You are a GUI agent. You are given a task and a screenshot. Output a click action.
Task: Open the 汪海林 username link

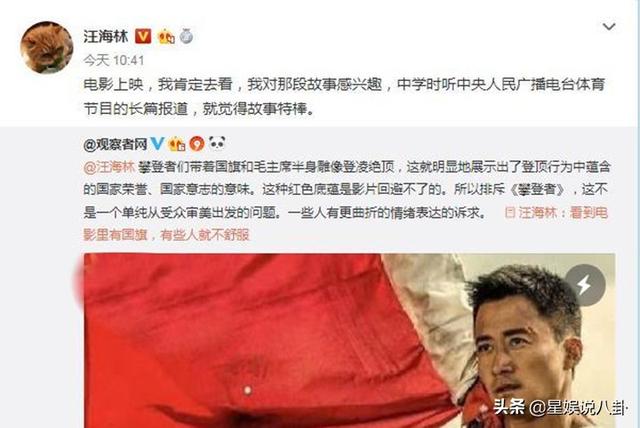pyautogui.click(x=106, y=37)
